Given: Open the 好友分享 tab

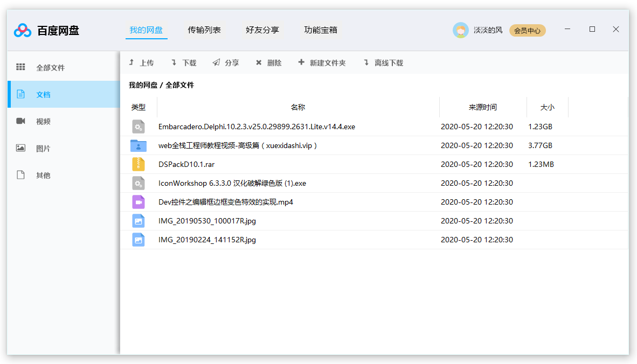Looking at the screenshot, I should point(262,30).
